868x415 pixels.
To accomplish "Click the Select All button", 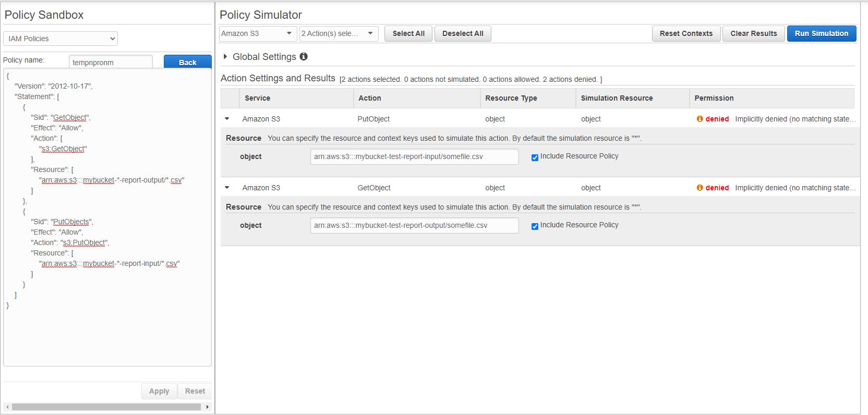I will click(x=408, y=33).
